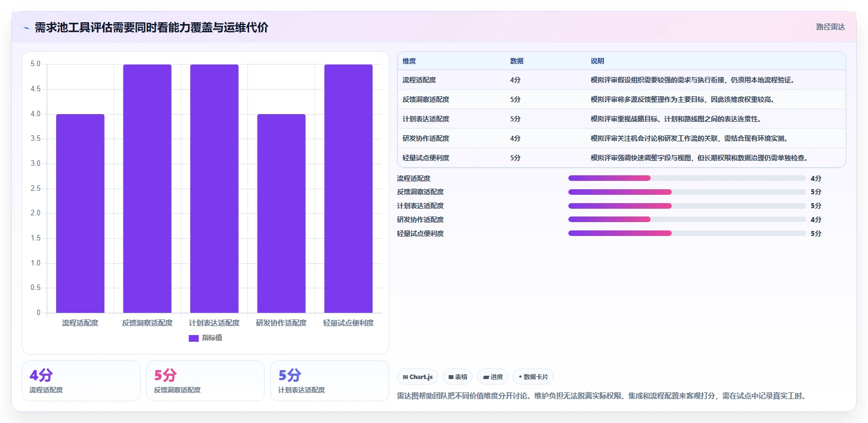Screen dimensions: 868x423
Task: Select the 进度 chip
Action: pyautogui.click(x=493, y=377)
